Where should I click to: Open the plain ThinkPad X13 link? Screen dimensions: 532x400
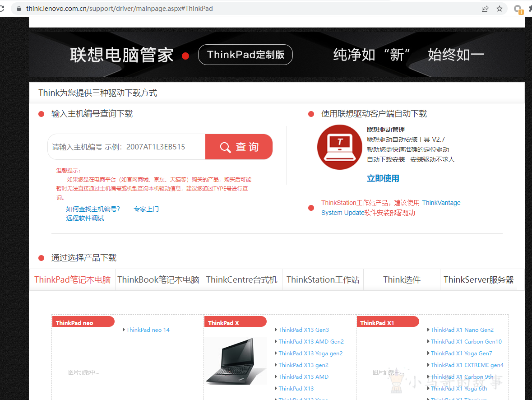(296, 388)
